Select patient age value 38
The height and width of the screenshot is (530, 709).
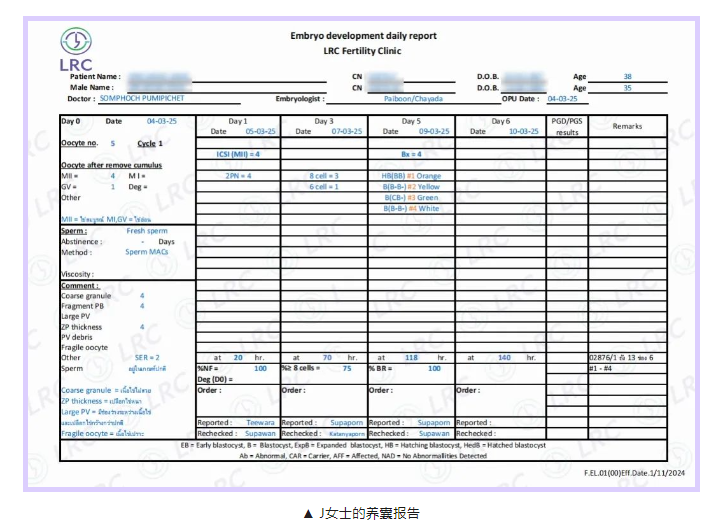point(627,76)
